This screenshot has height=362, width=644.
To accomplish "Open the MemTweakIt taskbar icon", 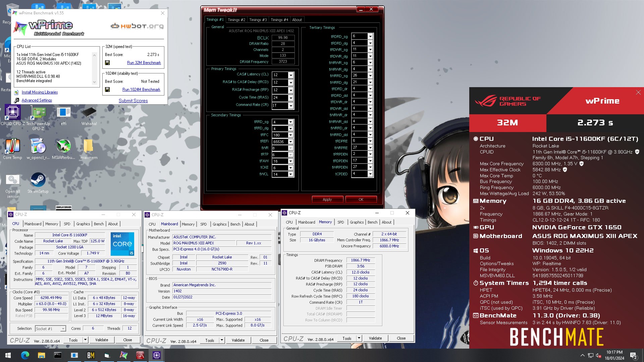I will [x=140, y=355].
